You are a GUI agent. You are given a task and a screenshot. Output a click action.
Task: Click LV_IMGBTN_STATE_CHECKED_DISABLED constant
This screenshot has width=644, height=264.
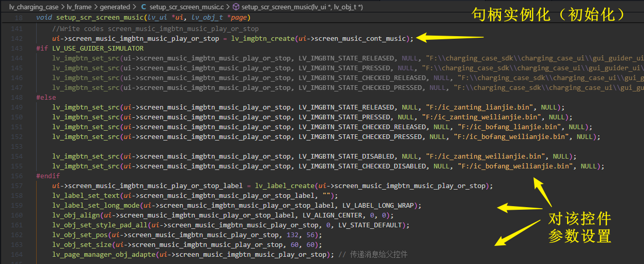[x=363, y=166]
